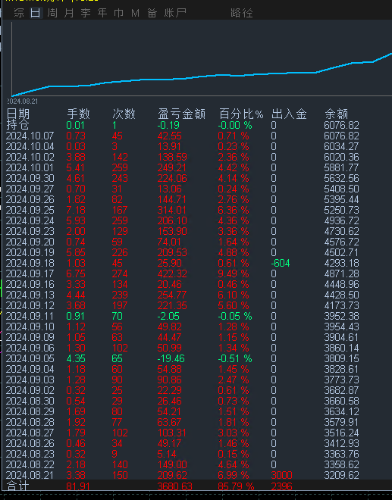This screenshot has width=392, height=500.
Task: Select the 2024.09.02 date row
Action: (x=30, y=390)
